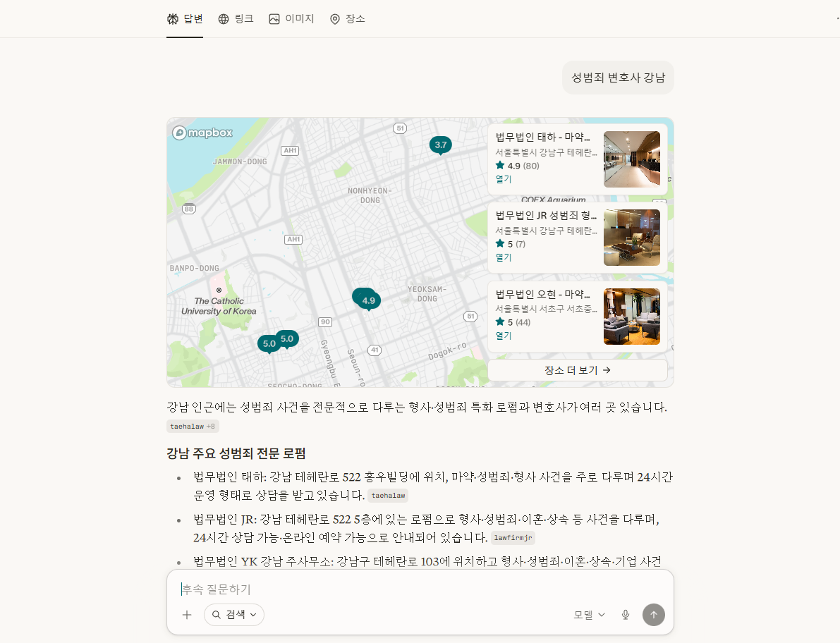The width and height of the screenshot is (840, 643).
Task: Open the taehalaw +8 source chip
Action: (x=193, y=426)
